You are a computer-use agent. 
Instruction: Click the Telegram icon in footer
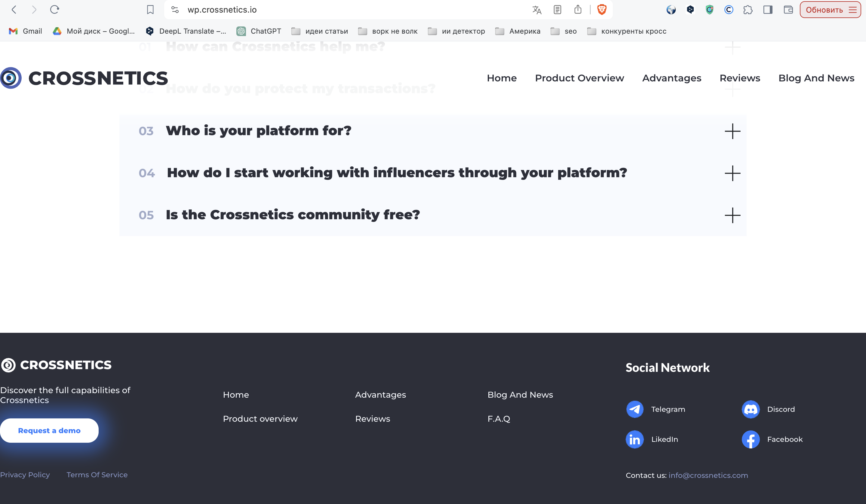pyautogui.click(x=635, y=409)
